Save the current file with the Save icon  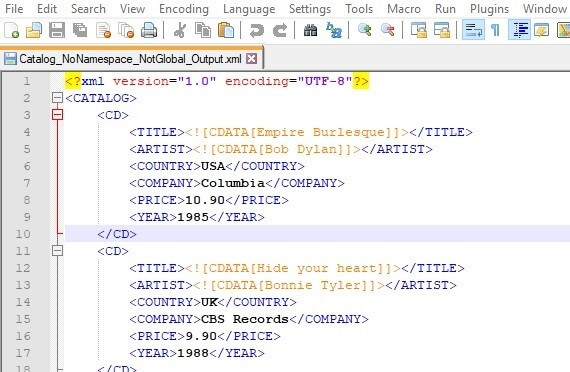[x=57, y=30]
